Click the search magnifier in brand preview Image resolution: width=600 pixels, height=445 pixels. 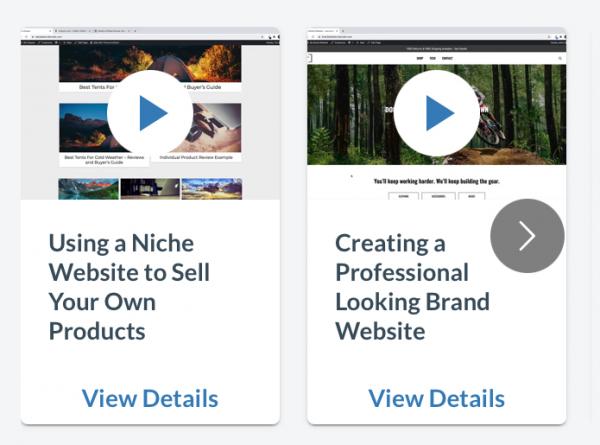(x=560, y=59)
